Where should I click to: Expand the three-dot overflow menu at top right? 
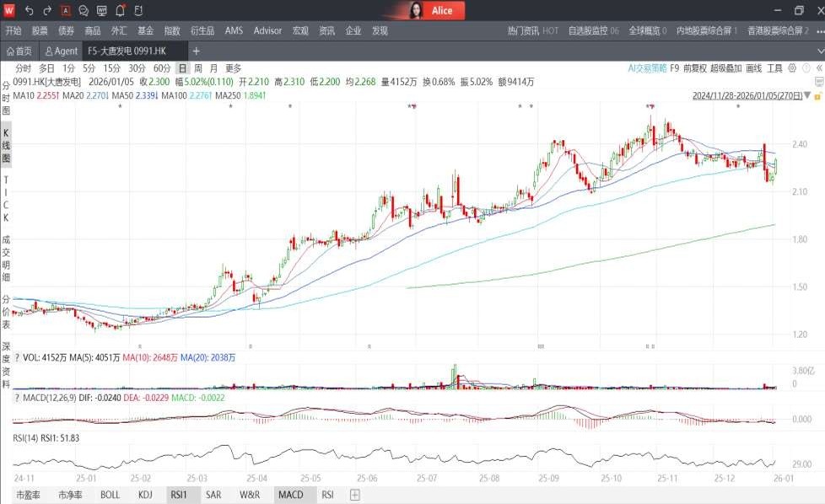click(820, 31)
